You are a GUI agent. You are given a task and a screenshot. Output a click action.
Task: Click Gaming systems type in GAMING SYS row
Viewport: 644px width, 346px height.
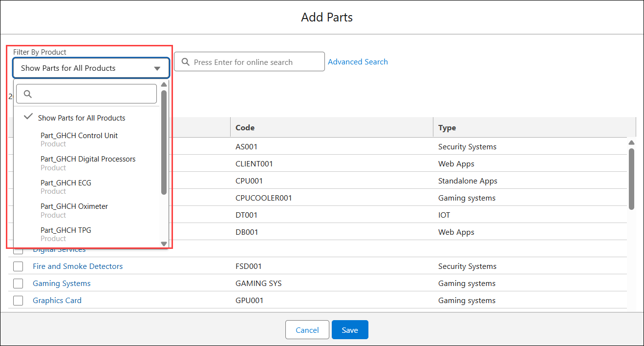[467, 283]
